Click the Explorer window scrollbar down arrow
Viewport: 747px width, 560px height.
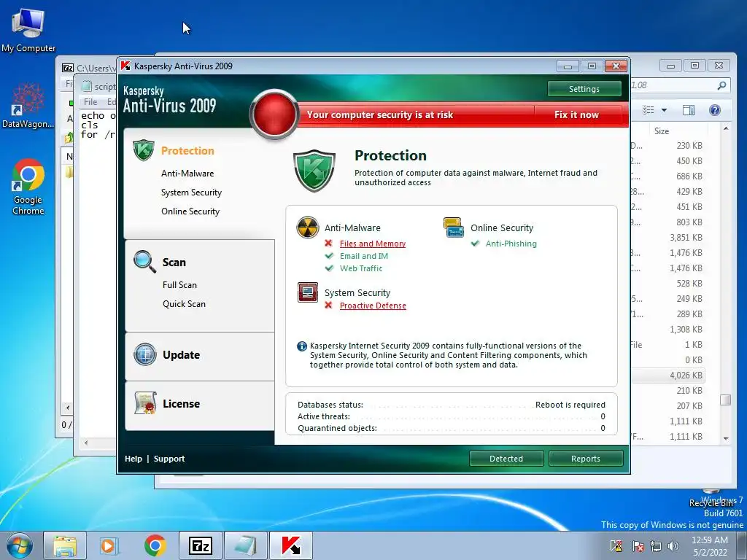[x=726, y=438]
